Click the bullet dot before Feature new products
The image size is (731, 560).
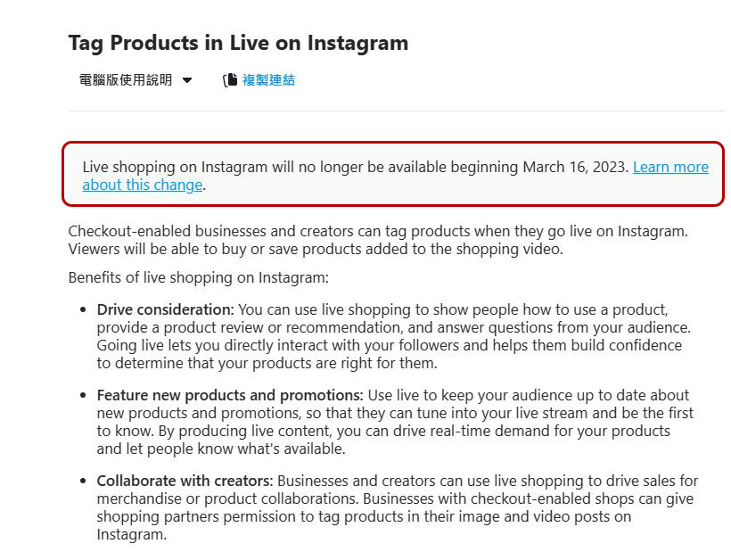pos(83,395)
